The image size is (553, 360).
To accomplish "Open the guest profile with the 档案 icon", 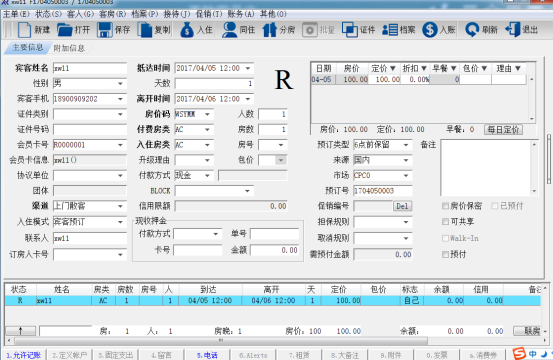I will click(390, 30).
